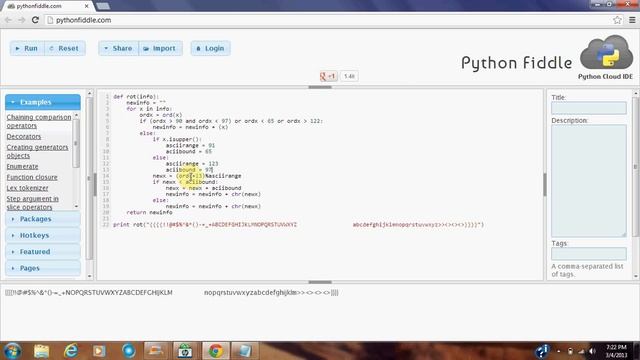Click the output text in console

click(172, 292)
